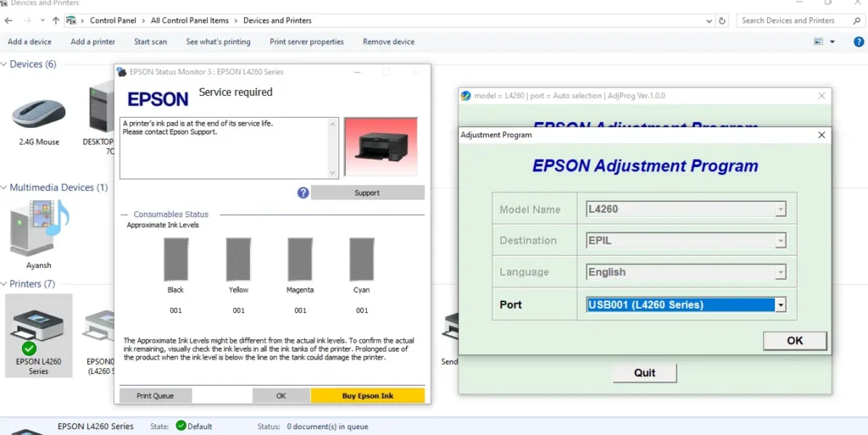
Task: Collapse the Devices (6) group
Action: [x=4, y=64]
